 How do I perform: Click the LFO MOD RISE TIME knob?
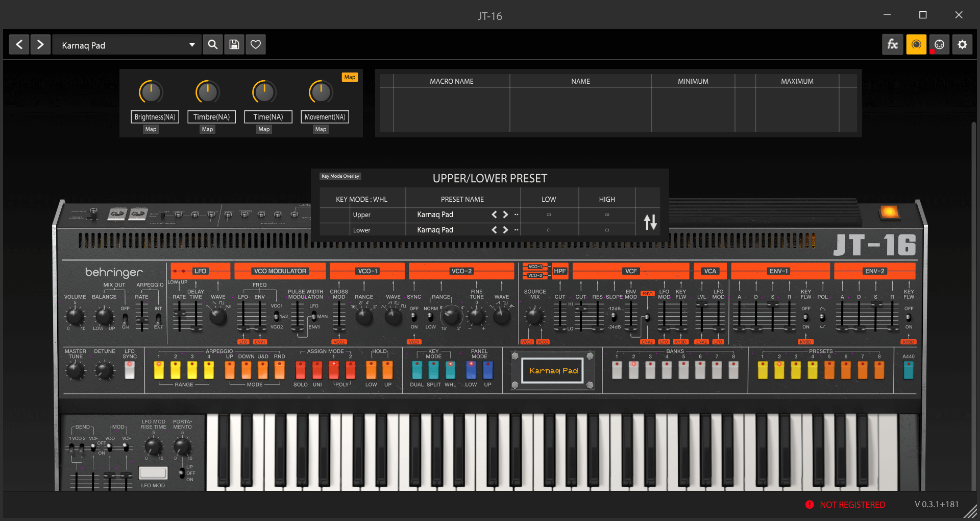tap(153, 447)
